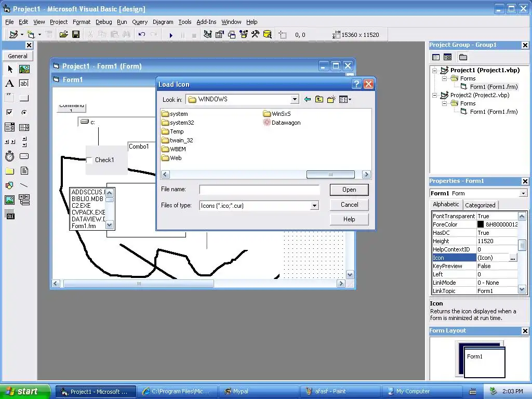The height and width of the screenshot is (399, 532).
Task: Toggle the Check1 checkbox on the form
Action: click(x=89, y=160)
